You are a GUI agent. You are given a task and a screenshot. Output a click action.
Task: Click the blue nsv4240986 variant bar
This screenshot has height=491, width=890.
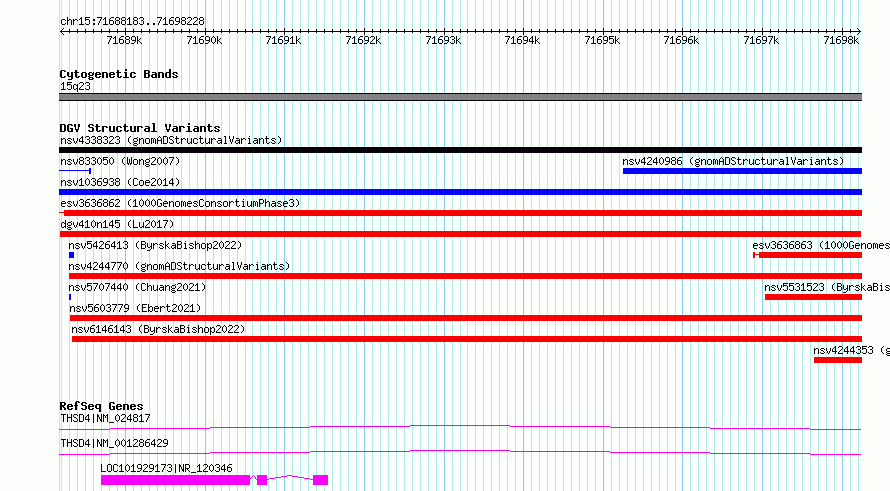pos(742,171)
